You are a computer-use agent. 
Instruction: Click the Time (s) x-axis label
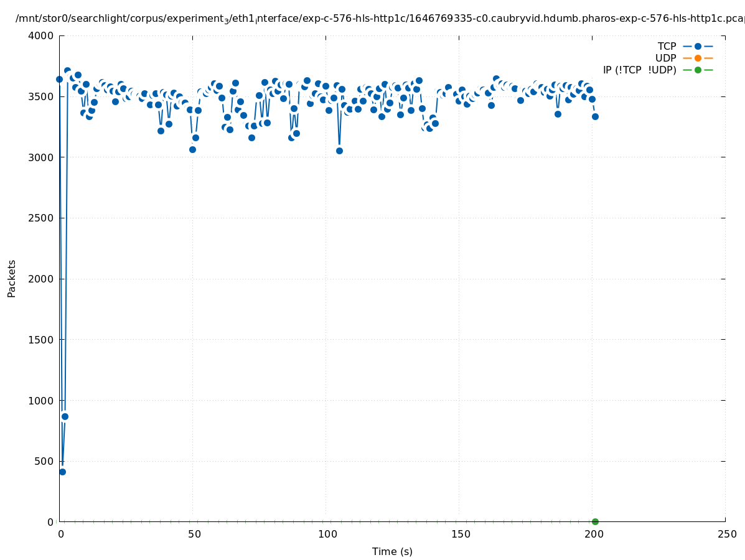pyautogui.click(x=392, y=551)
